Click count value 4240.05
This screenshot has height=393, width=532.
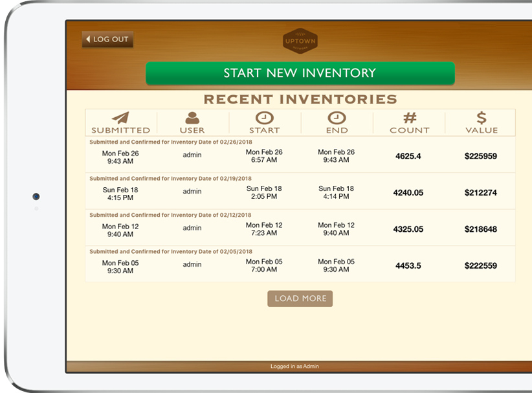[x=408, y=193]
